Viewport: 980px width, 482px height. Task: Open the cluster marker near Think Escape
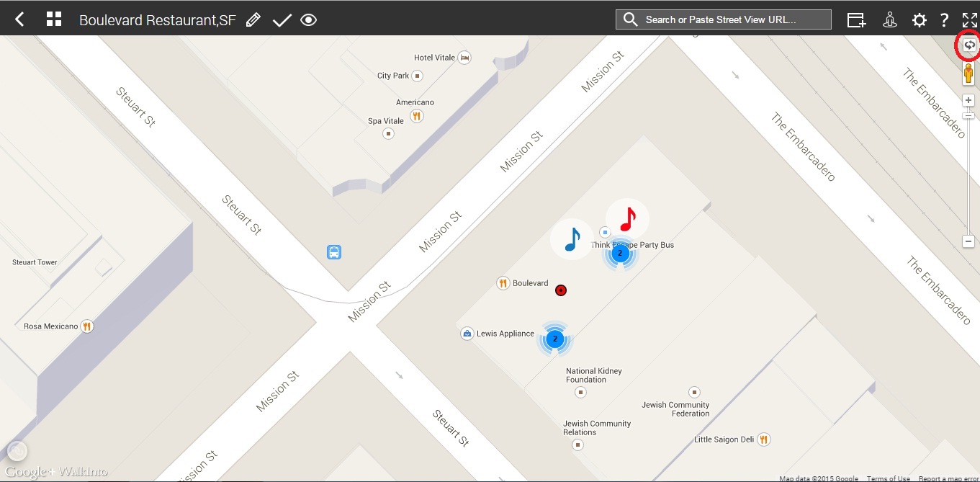pos(619,254)
